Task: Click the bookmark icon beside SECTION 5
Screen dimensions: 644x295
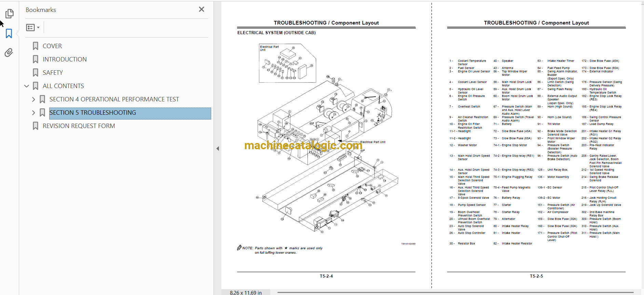Action: (42, 113)
